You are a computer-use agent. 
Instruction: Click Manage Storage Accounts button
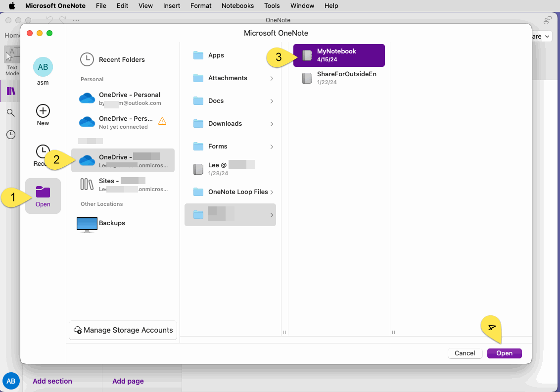[x=123, y=330]
